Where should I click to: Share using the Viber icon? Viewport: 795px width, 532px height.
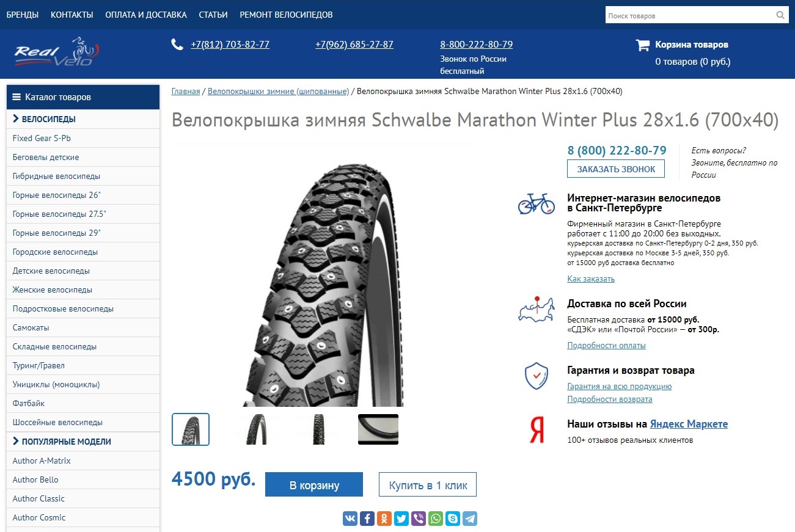(x=419, y=519)
